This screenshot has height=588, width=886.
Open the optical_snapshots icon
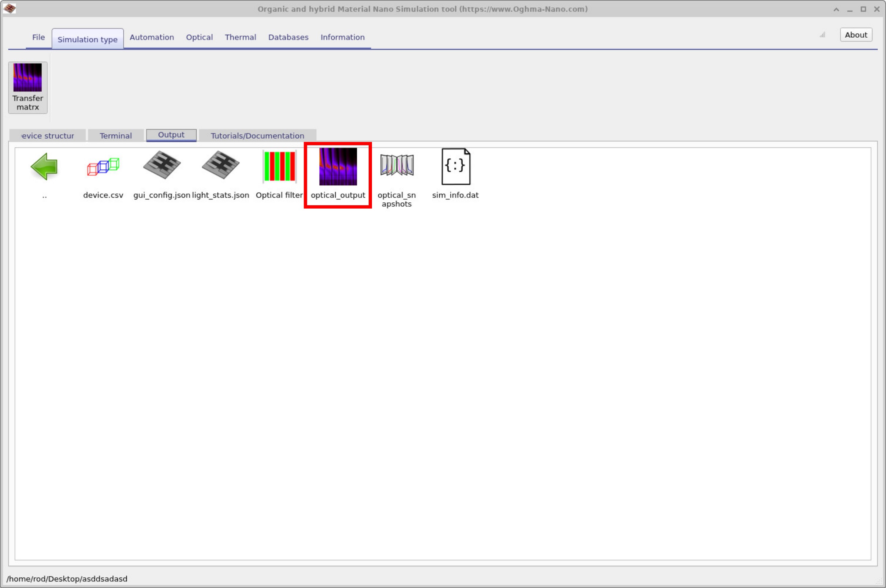pyautogui.click(x=397, y=166)
